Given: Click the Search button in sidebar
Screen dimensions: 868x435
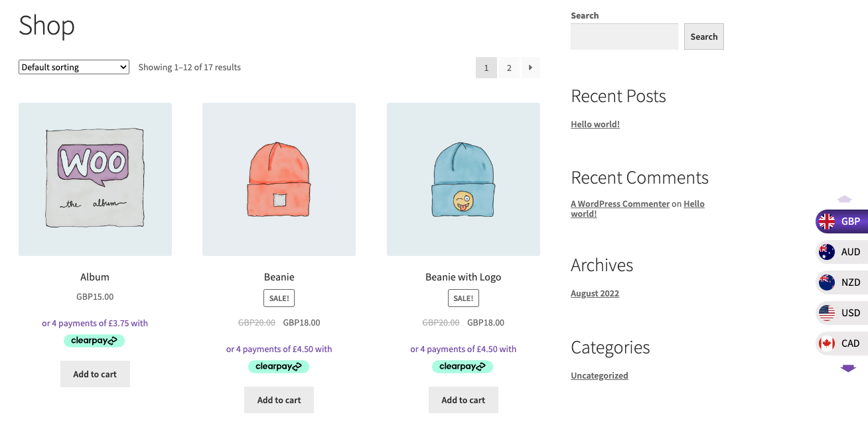Looking at the screenshot, I should (703, 36).
